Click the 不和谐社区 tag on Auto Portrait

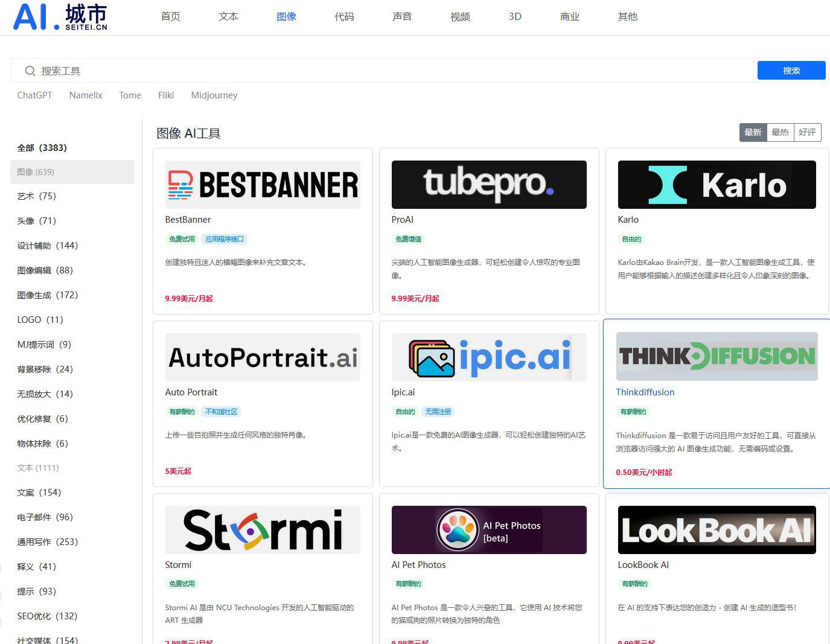coord(222,412)
